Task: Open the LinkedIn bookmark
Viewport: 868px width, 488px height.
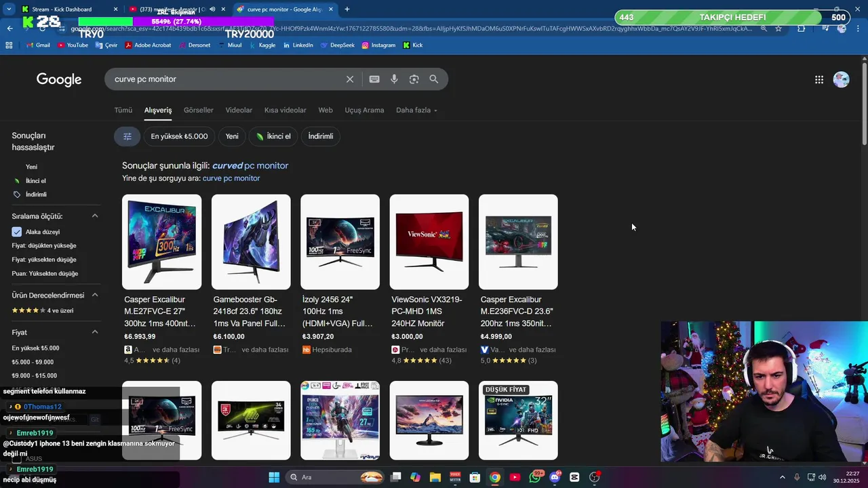Action: (x=298, y=45)
